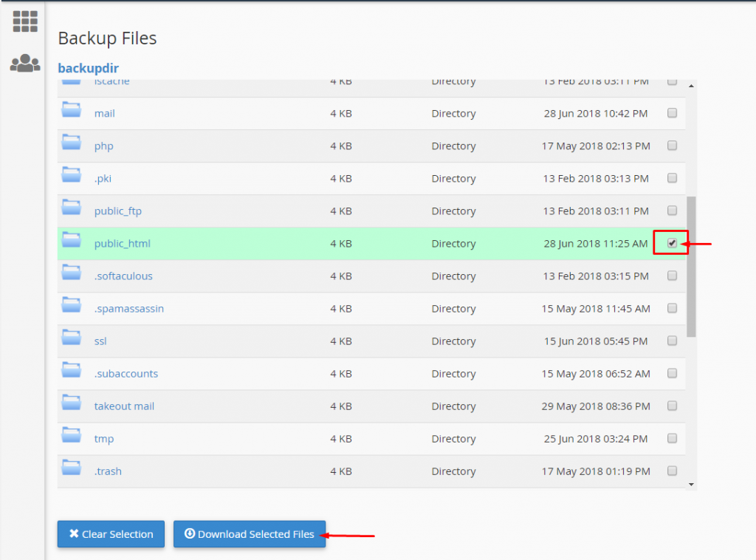Click the scrollbar up arrow of file list

[x=691, y=86]
